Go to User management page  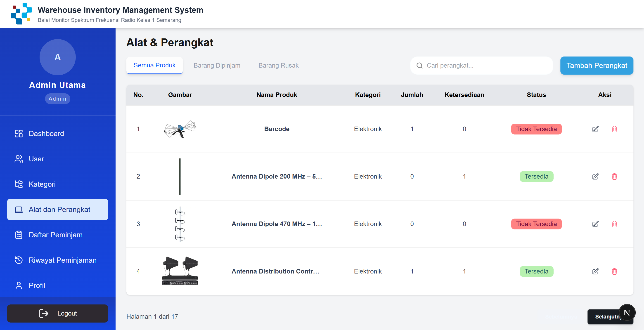(x=36, y=159)
